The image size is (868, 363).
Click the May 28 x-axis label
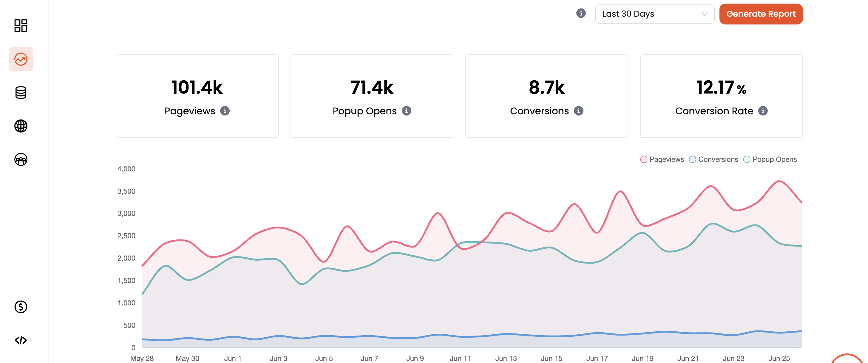point(142,358)
